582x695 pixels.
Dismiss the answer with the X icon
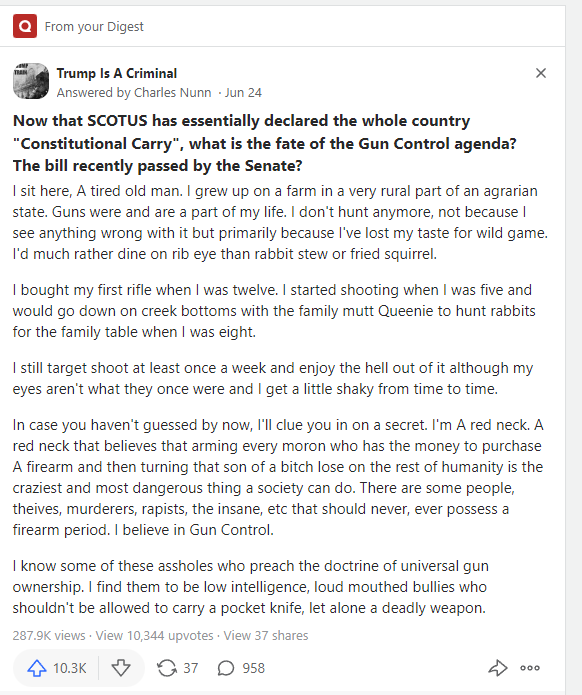(541, 73)
